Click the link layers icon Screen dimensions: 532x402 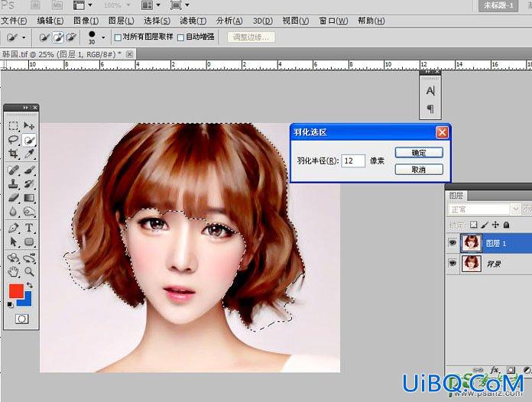pyautogui.click(x=478, y=370)
